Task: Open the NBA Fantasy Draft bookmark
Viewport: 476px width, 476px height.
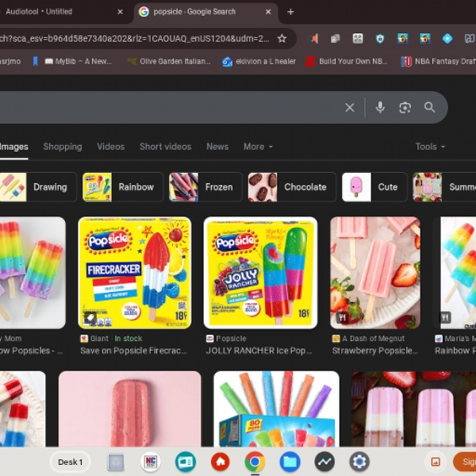Action: pyautogui.click(x=439, y=61)
